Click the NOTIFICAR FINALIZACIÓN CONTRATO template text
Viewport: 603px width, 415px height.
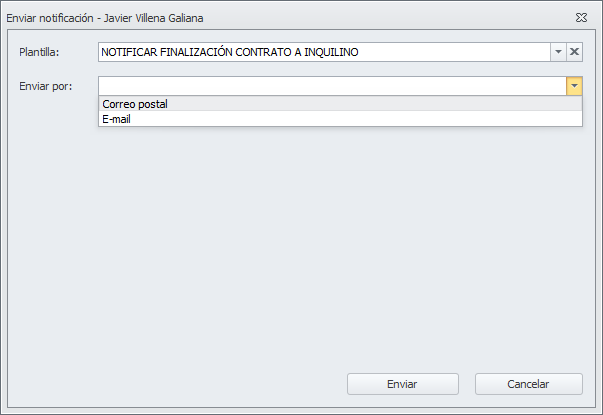tap(200, 53)
